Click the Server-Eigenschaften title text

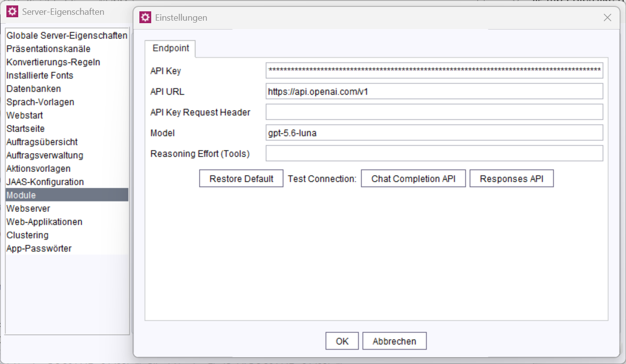63,11
